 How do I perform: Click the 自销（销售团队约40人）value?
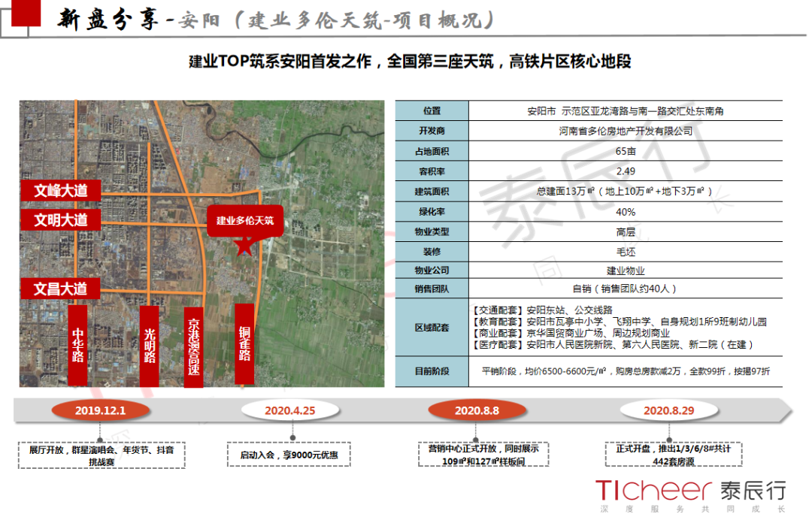point(625,289)
